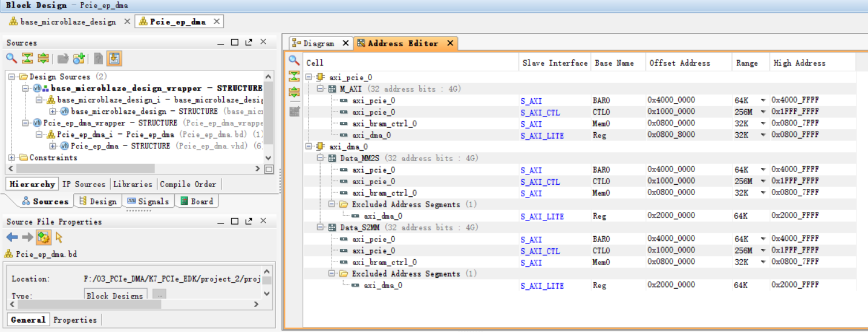Expand the Constraints folder
This screenshot has height=332, width=868.
[x=12, y=158]
